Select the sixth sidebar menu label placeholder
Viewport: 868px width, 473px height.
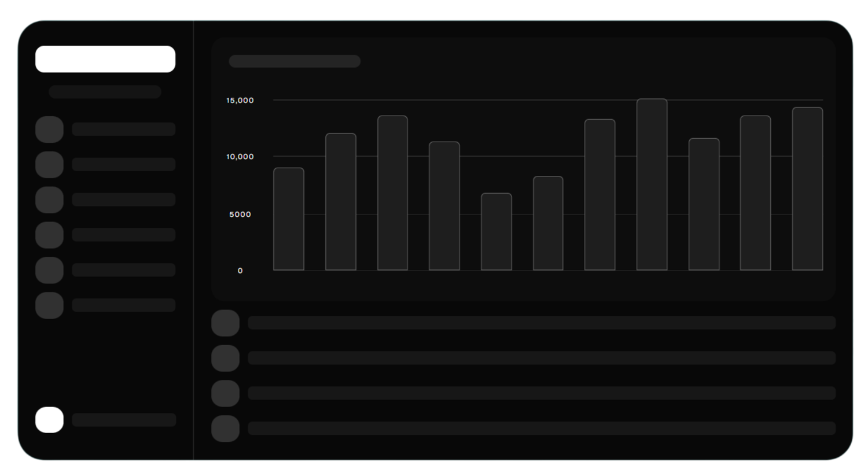(x=123, y=305)
